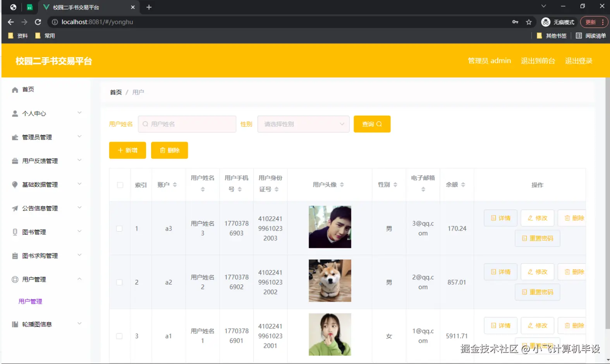610x364 pixels.
Task: Click 重置密码 for account a2
Action: [x=537, y=292]
